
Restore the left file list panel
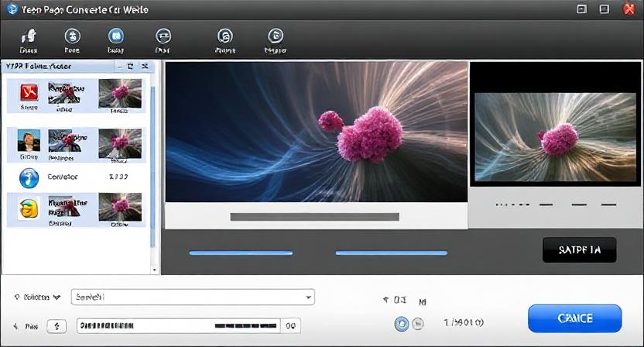131,66
